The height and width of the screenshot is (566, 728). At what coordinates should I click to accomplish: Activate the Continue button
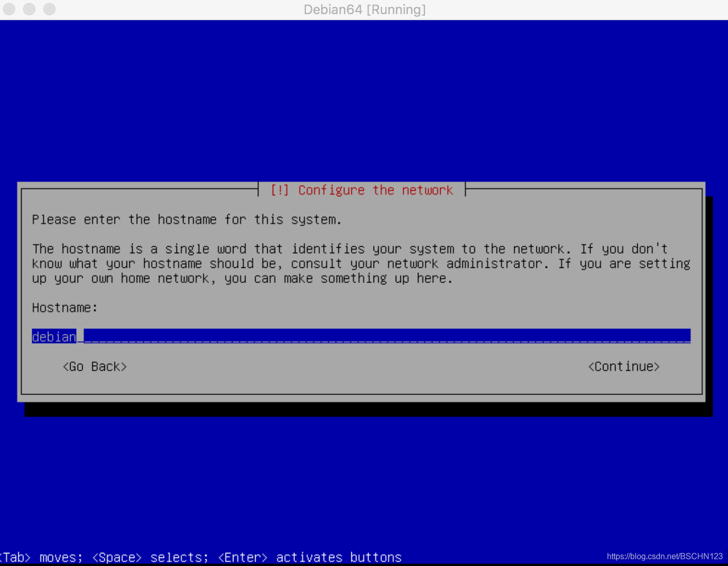click(624, 367)
